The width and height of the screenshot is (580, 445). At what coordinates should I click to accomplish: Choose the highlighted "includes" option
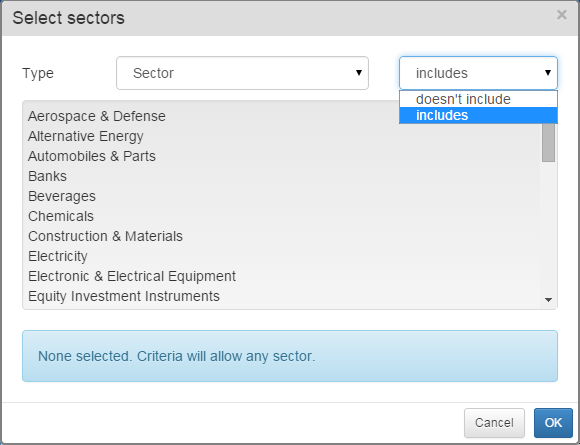pos(478,115)
